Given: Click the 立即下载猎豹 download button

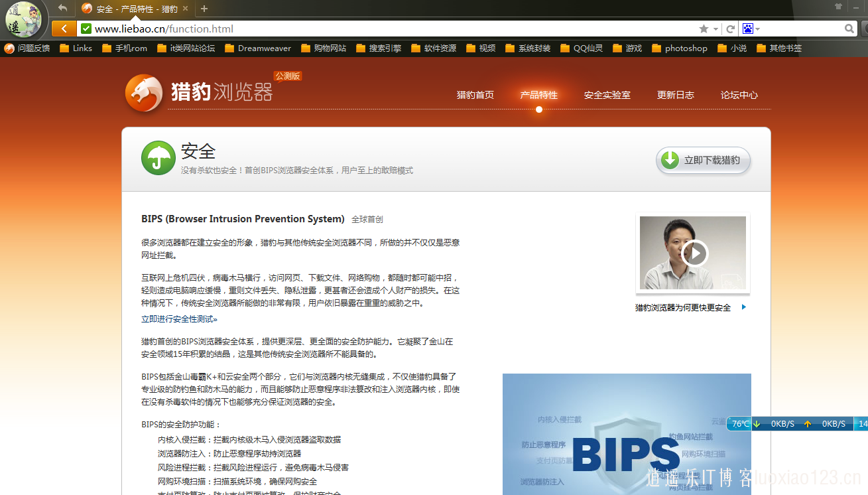Looking at the screenshot, I should pos(704,161).
